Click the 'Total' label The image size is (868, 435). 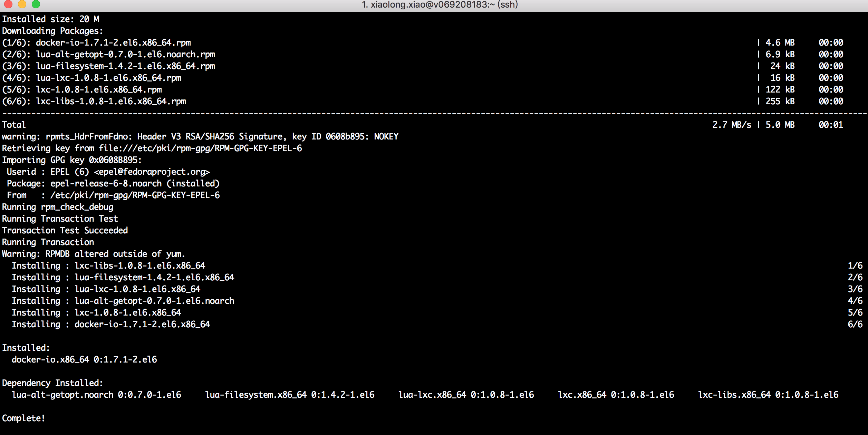(14, 125)
